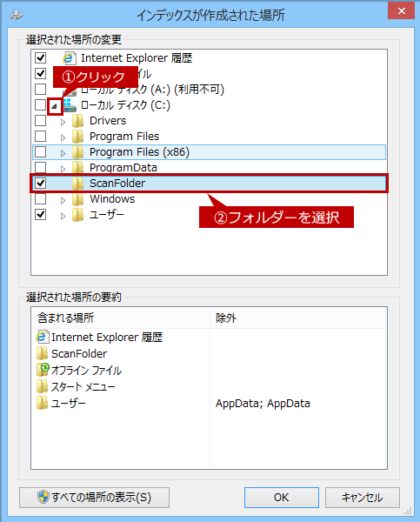420x522 pixels.
Task: Expand the Windows folder node
Action: click(x=63, y=200)
